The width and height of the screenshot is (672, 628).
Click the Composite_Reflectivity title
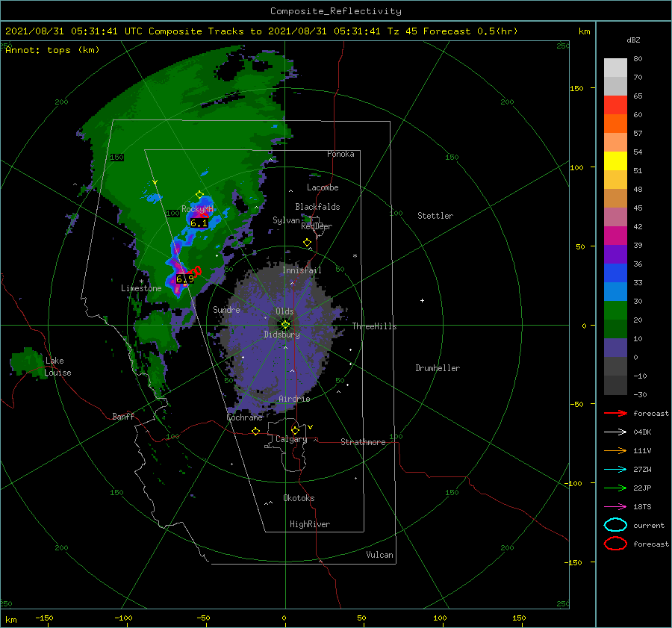[335, 11]
